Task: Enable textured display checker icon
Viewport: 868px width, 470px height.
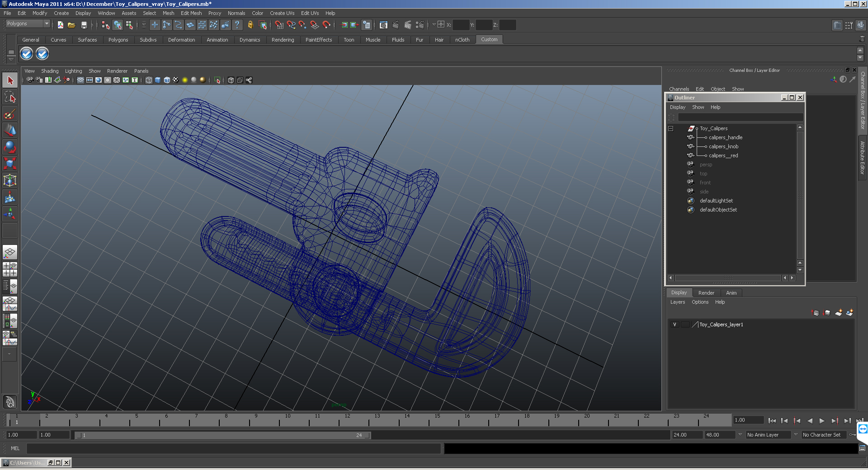Action: coord(176,80)
